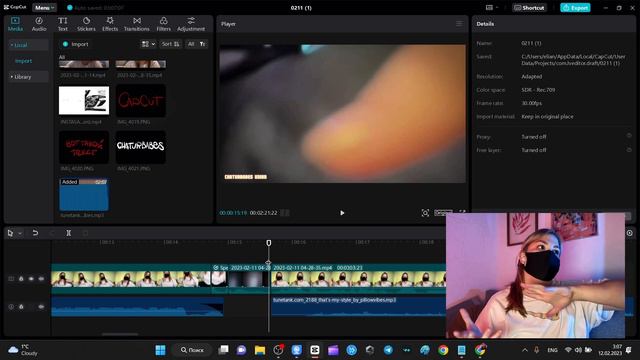
Task: Expand the Library section
Action: click(28, 77)
